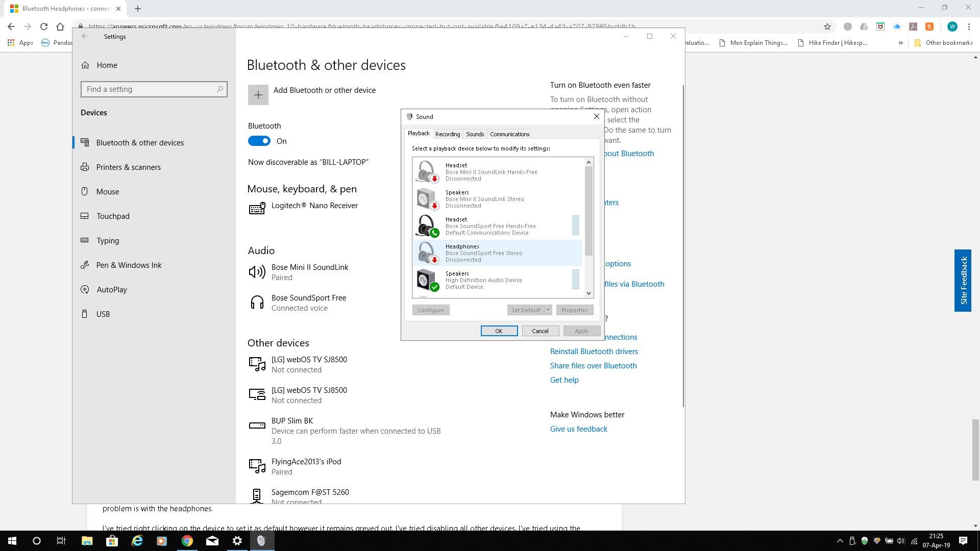980x551 pixels.
Task: Click the headphones icon for Bose SoundSport Free Stereo
Action: tap(426, 253)
